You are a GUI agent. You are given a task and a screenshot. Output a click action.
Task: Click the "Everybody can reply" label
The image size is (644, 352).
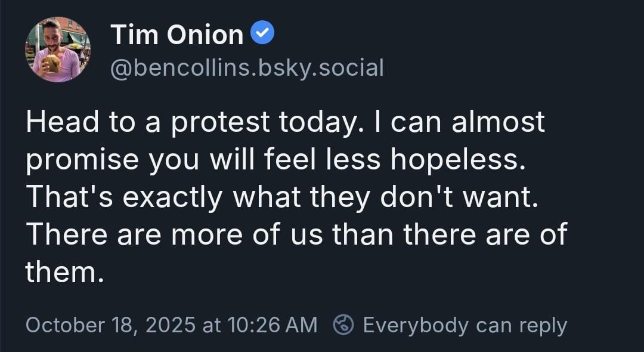pyautogui.click(x=465, y=325)
